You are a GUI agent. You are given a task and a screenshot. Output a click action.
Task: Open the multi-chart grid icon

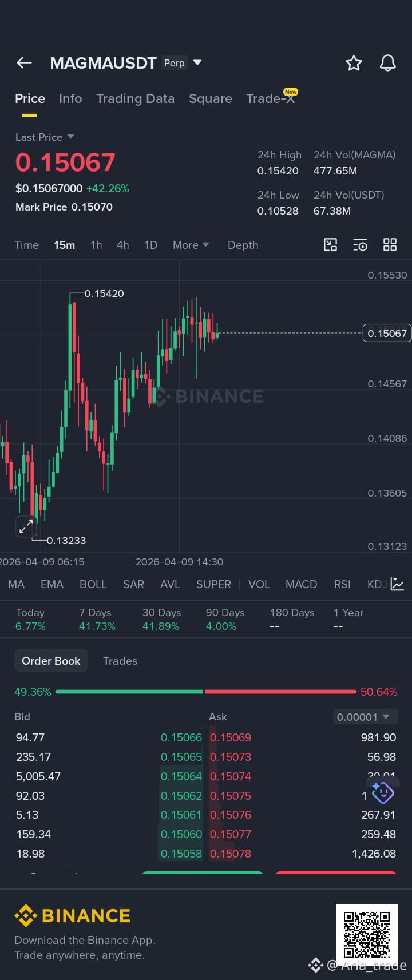coord(390,245)
